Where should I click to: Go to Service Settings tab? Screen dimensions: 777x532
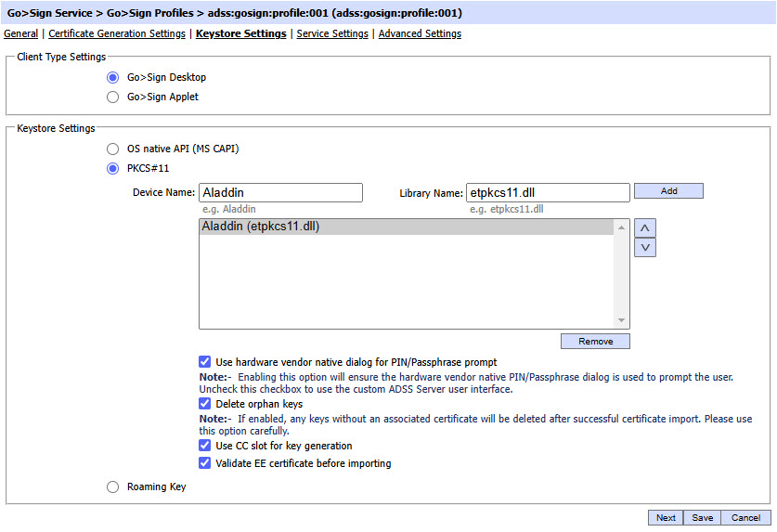pyautogui.click(x=332, y=34)
